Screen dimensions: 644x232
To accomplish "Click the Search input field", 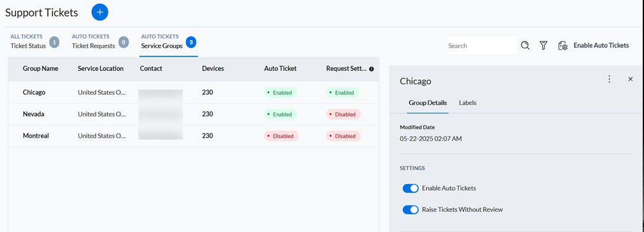I will [x=482, y=45].
